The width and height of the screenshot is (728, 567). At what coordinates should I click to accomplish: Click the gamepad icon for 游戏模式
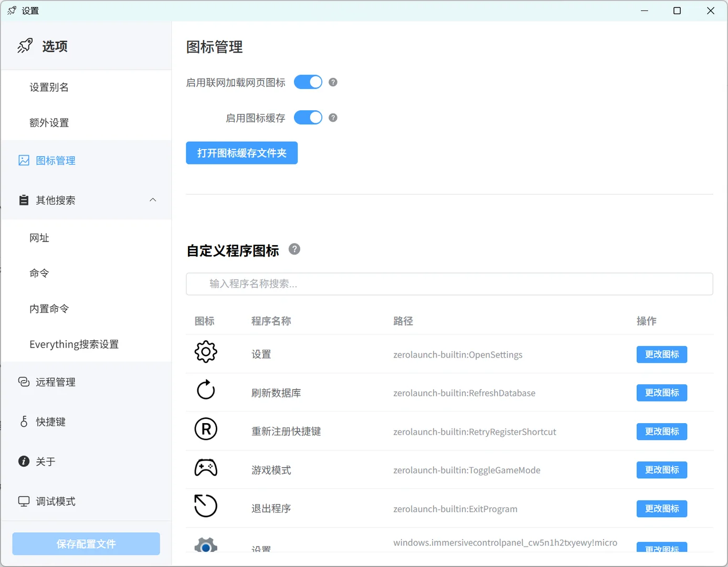[205, 468]
